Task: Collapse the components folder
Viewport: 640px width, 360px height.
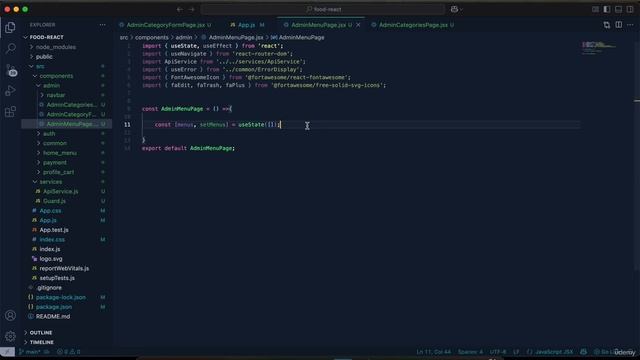Action: pyautogui.click(x=56, y=76)
